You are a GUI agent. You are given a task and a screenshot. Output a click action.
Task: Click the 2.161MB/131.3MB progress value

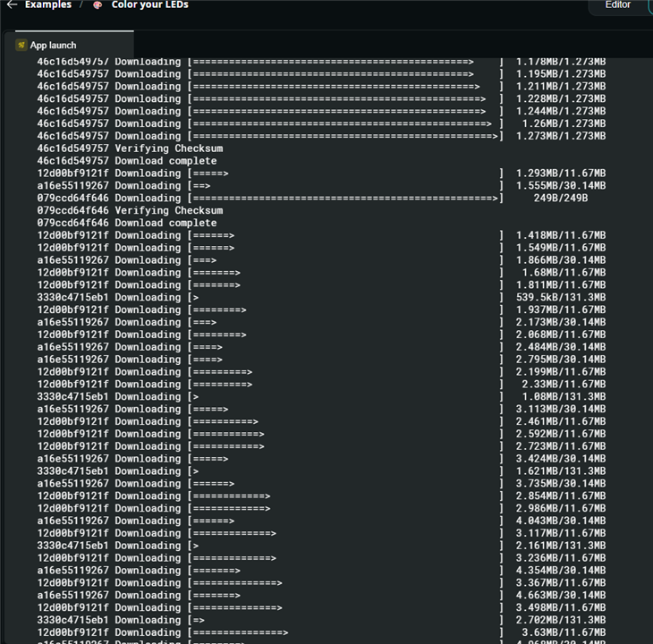pyautogui.click(x=561, y=546)
